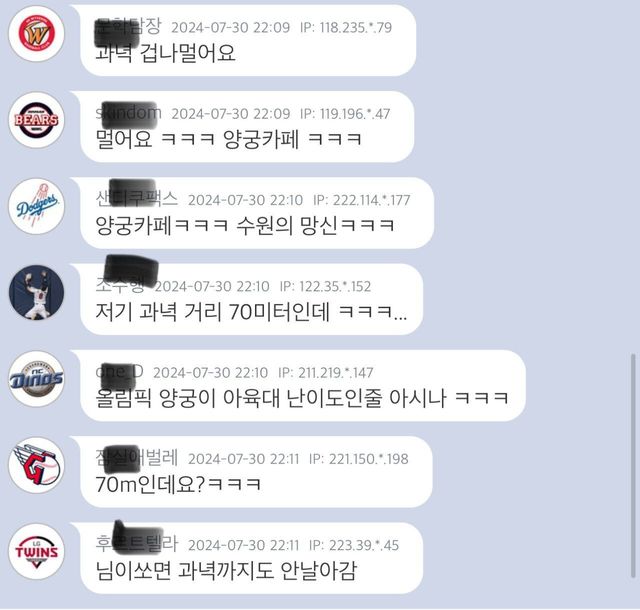Open the baseball player photo avatar
Viewport: 640px width, 610px height.
[x=36, y=292]
